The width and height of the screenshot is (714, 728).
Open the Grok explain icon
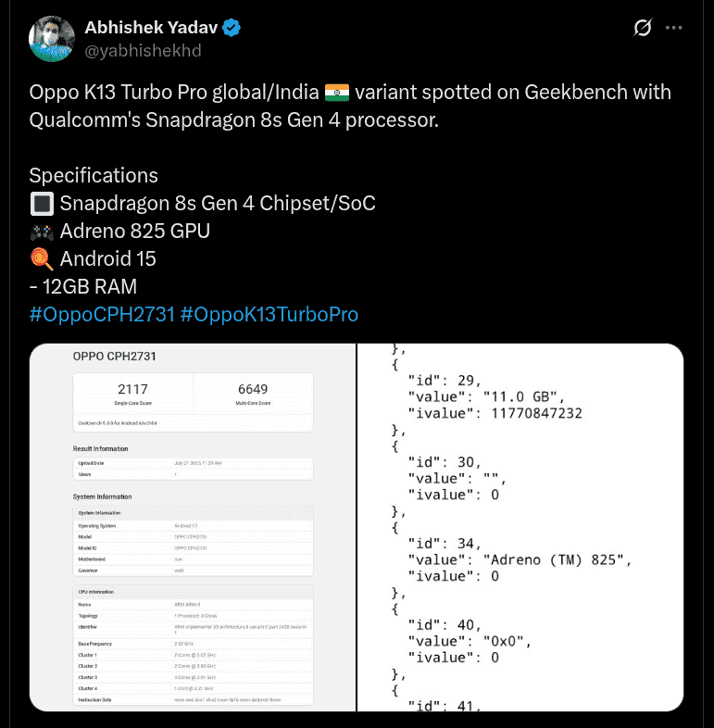coord(643,29)
